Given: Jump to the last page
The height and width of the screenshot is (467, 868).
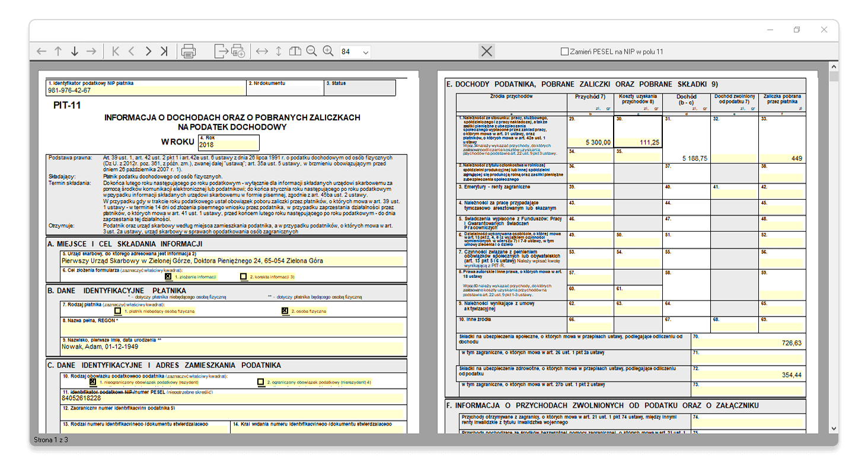Looking at the screenshot, I should click(x=164, y=52).
